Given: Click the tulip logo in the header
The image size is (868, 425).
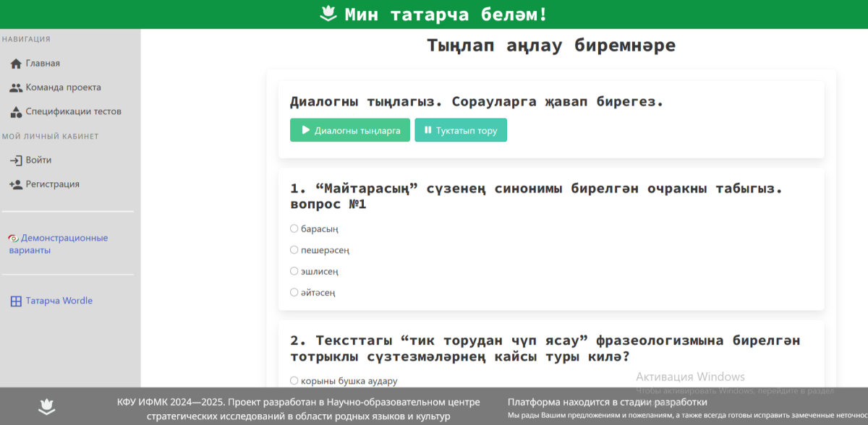Looking at the screenshot, I should tap(329, 14).
